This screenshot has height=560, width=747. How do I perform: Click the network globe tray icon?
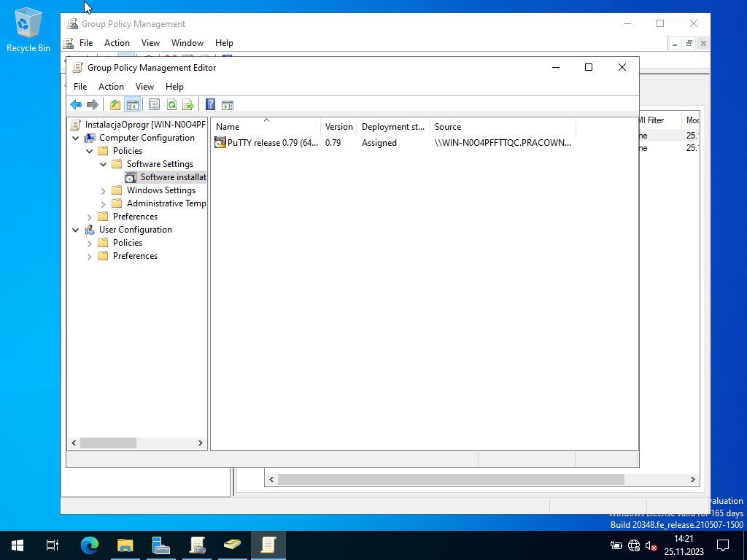point(634,545)
